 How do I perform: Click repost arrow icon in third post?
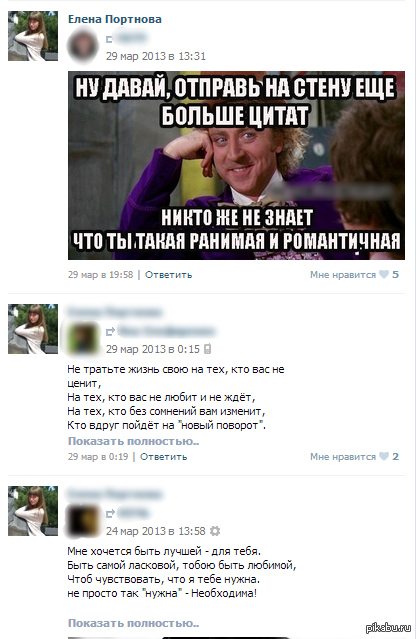tap(110, 513)
